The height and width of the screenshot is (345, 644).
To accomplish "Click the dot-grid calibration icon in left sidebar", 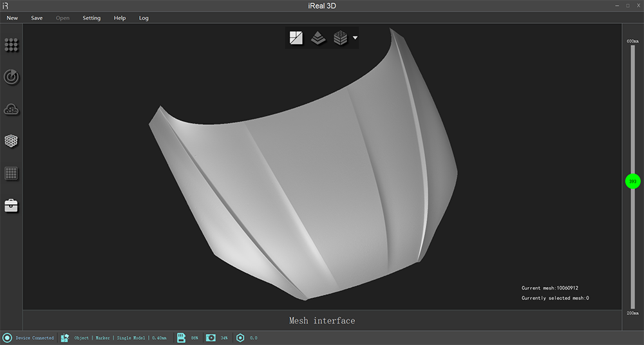I will pyautogui.click(x=12, y=45).
